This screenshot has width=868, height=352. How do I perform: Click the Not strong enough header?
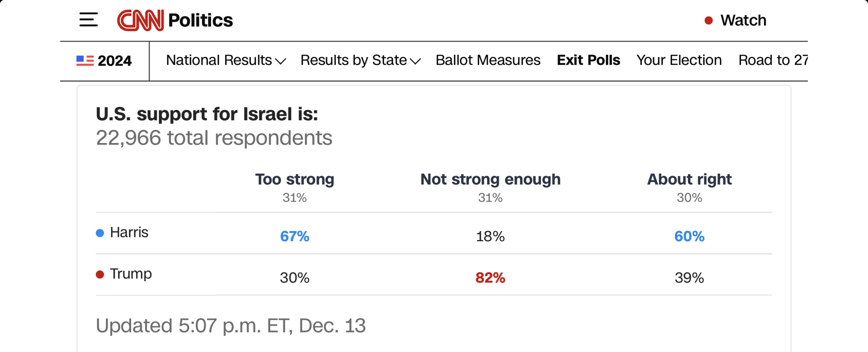click(490, 179)
